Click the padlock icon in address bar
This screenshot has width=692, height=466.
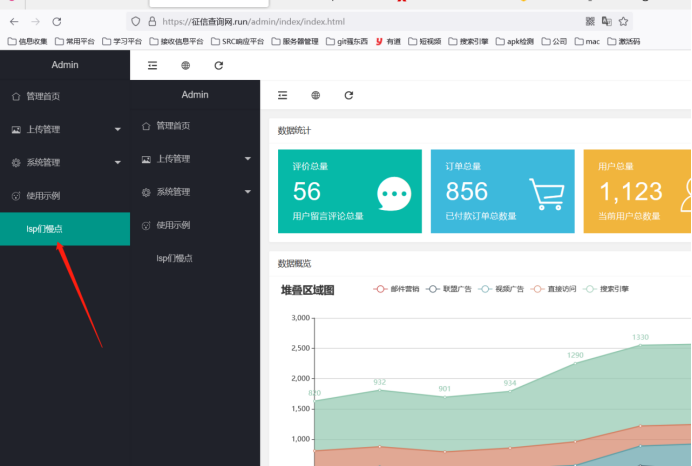click(152, 21)
